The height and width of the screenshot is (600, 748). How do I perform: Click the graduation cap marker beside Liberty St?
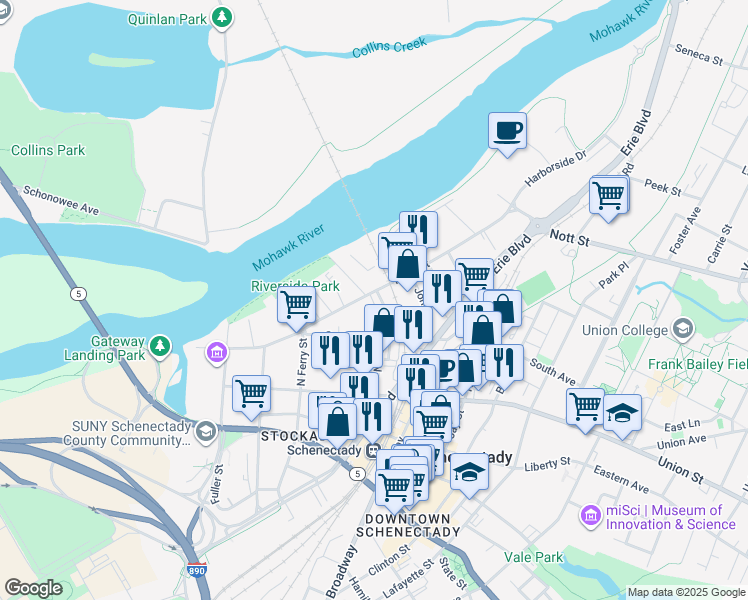point(469,472)
